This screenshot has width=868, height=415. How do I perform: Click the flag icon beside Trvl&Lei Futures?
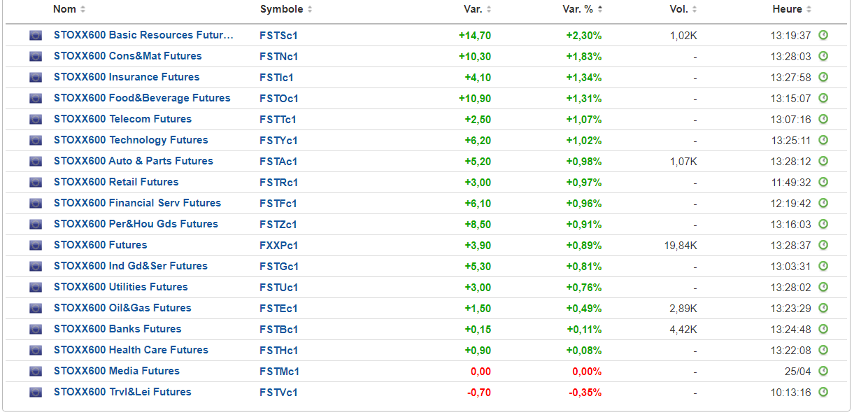click(36, 392)
